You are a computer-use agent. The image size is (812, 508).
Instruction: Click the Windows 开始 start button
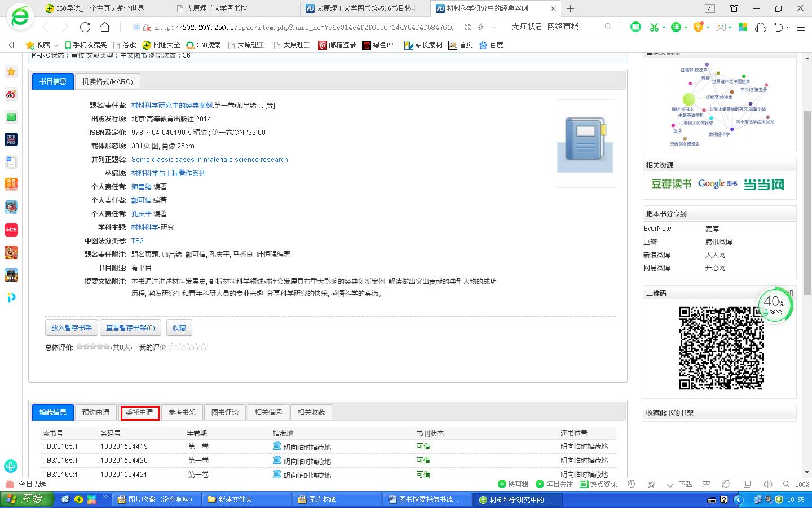pos(27,500)
